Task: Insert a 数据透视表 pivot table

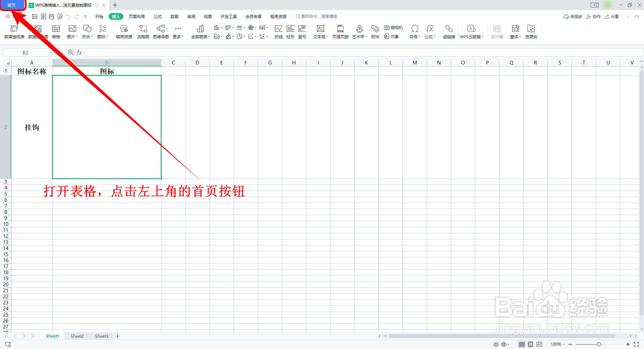Action: tap(13, 32)
